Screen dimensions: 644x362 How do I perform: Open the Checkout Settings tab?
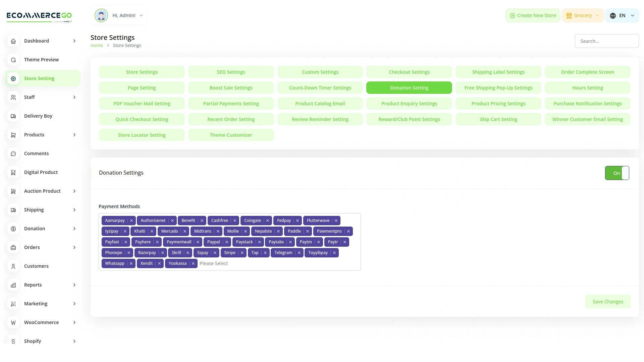coord(409,72)
